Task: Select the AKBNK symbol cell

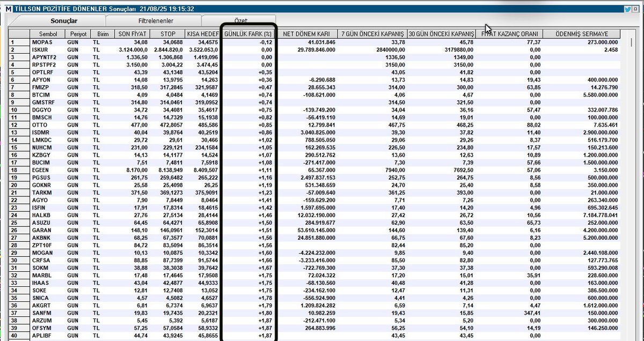Action: click(41, 238)
